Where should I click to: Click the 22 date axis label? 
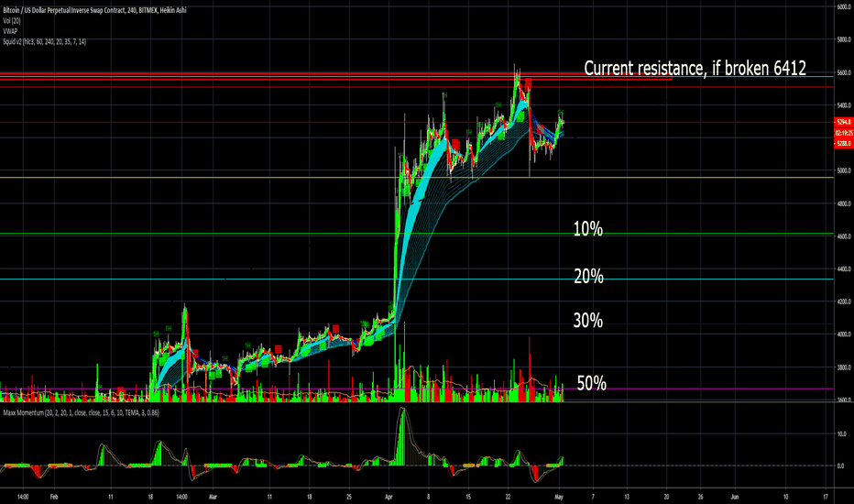508,497
